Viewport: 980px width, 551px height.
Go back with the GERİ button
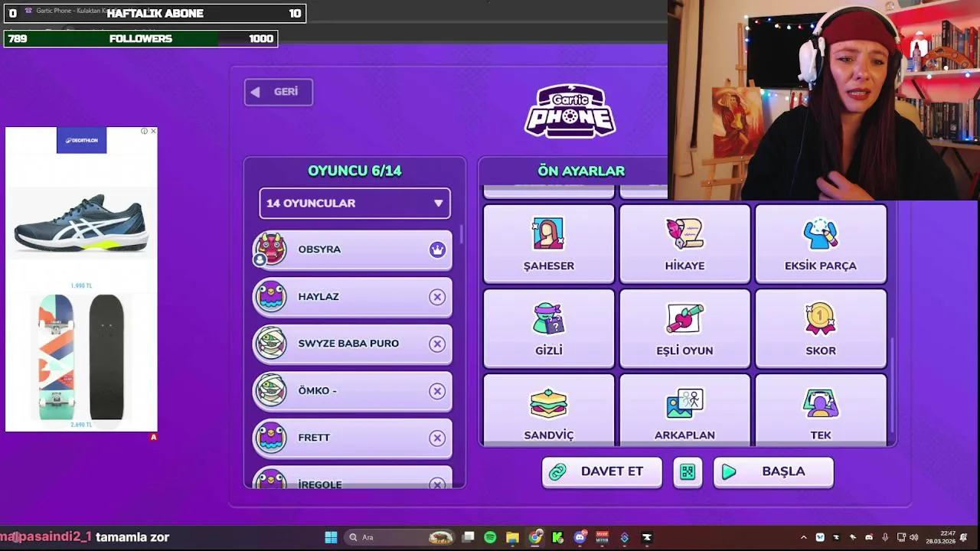(278, 92)
